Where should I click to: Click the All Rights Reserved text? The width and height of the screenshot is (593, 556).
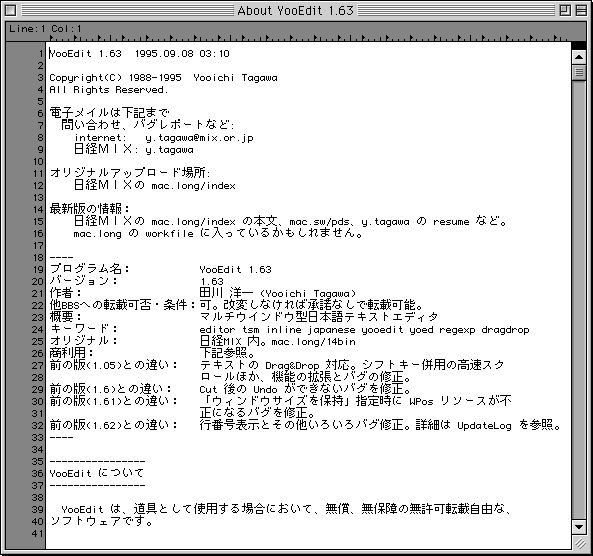(x=109, y=90)
